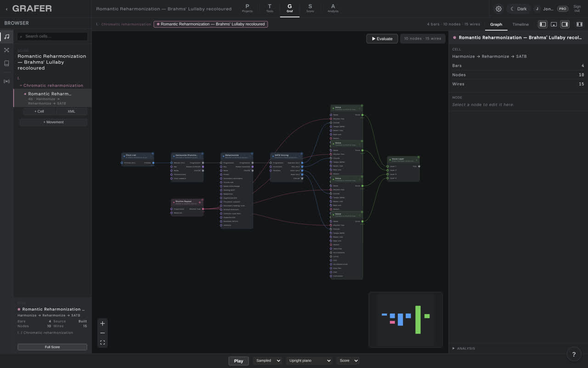Zoom in the graph canvas
The width and height of the screenshot is (588, 368).
102,323
